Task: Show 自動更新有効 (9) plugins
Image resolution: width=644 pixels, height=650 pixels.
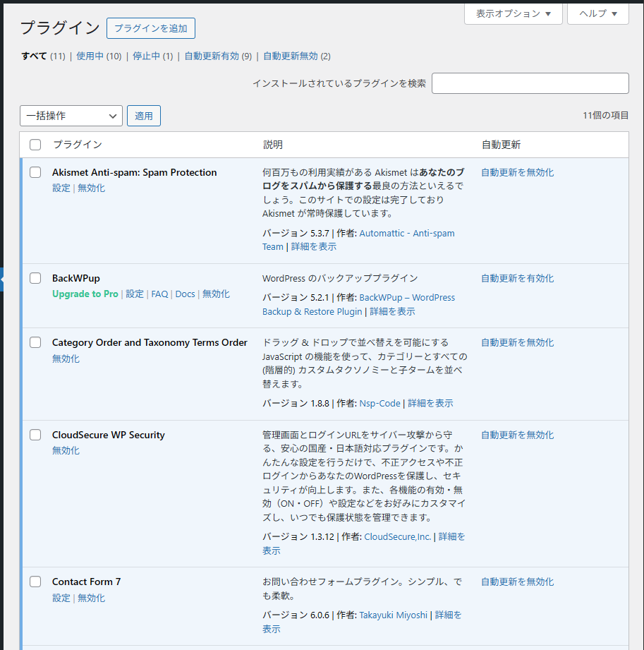Action: 218,56
